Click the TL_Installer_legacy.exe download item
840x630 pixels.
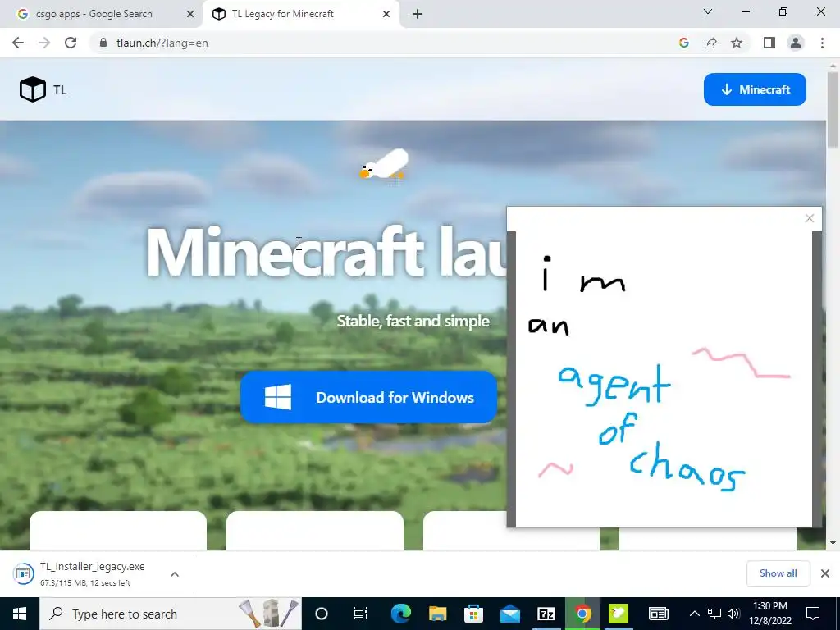coord(92,573)
